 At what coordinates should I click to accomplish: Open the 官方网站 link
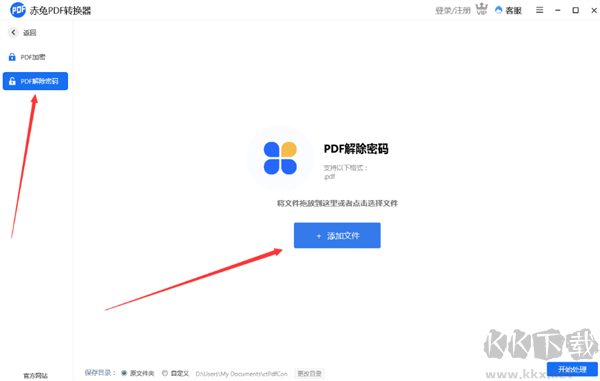pos(36,376)
